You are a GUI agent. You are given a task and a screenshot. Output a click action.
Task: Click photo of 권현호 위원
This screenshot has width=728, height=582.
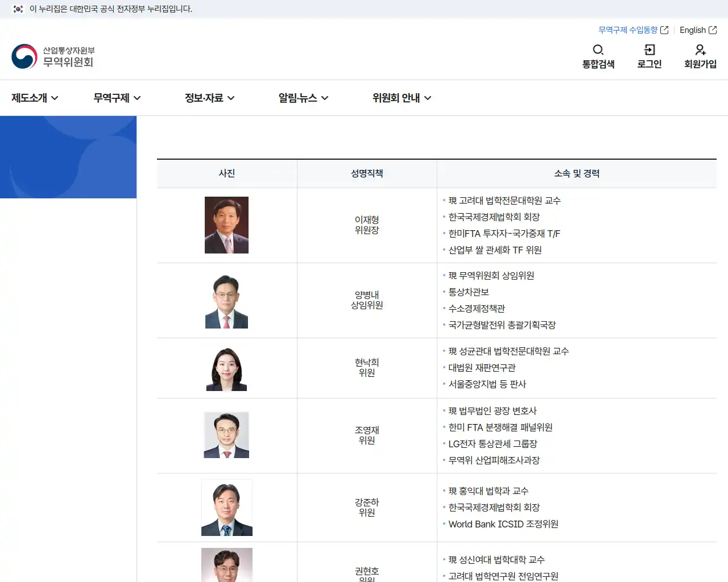pos(227,565)
